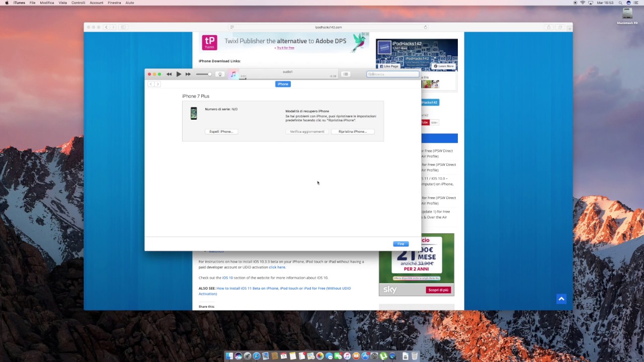Select 'iPhone 7 Plus' heading text
Screen dimensions: 644x362
point(196,96)
